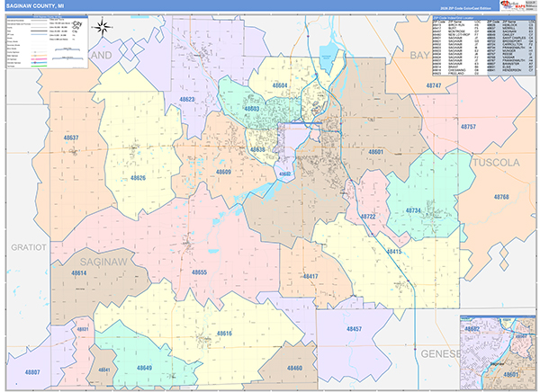This screenshot has height=392, width=540.
Task: Select ZIP code label 48649
Action: pyautogui.click(x=144, y=368)
